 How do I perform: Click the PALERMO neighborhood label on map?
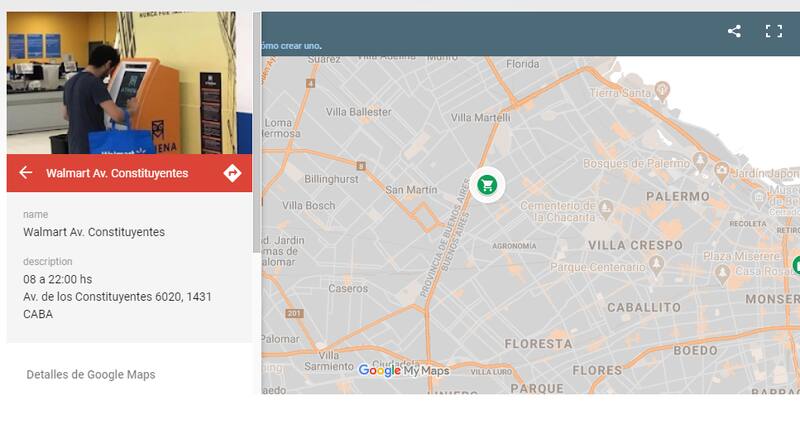click(x=678, y=197)
